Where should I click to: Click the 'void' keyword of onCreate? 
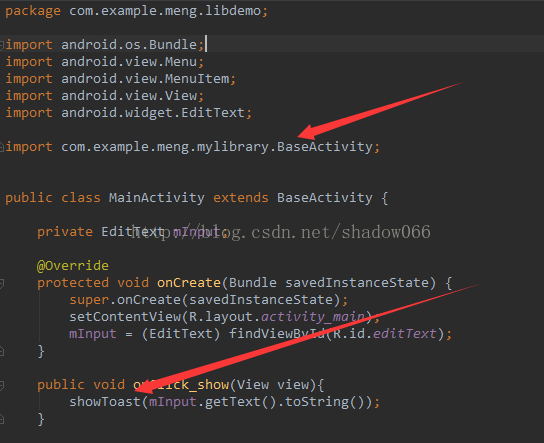coord(133,283)
